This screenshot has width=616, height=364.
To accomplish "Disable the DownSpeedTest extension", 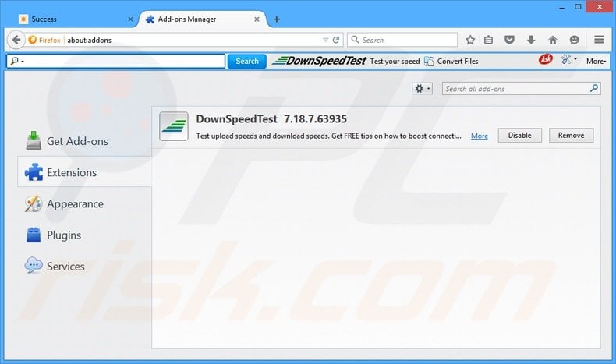I will 520,135.
